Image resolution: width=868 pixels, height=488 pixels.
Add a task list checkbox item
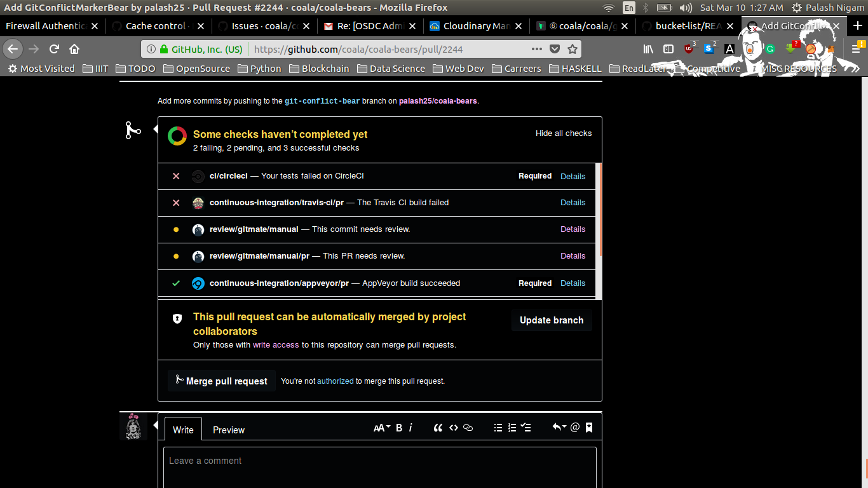tap(526, 428)
